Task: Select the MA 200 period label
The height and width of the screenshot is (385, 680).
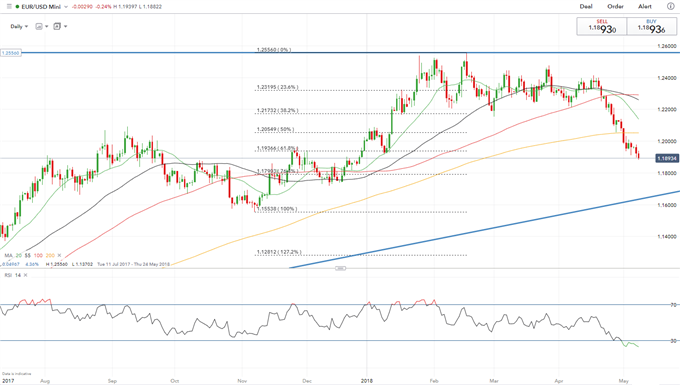Action: point(50,255)
